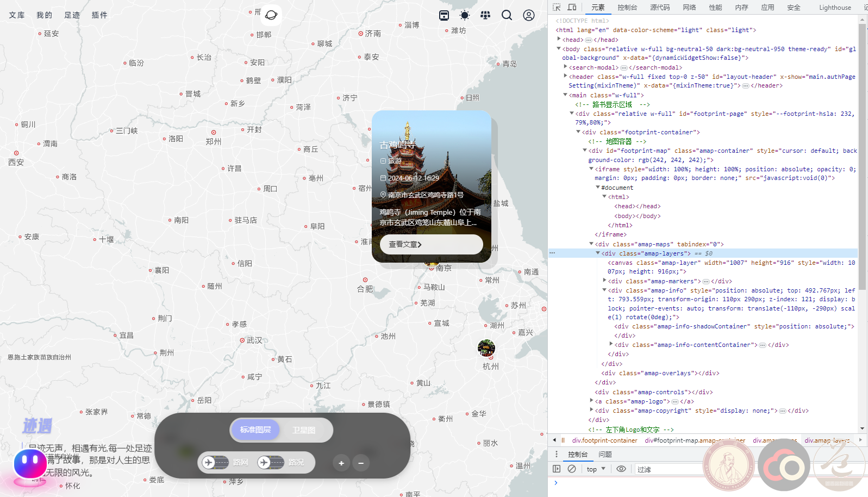The height and width of the screenshot is (497, 868).
Task: Click the clear console icon
Action: pos(572,469)
